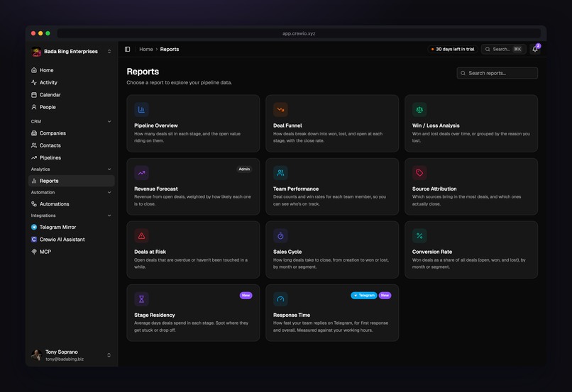
Task: Click the Contacts sidebar icon
Action: tap(34, 145)
